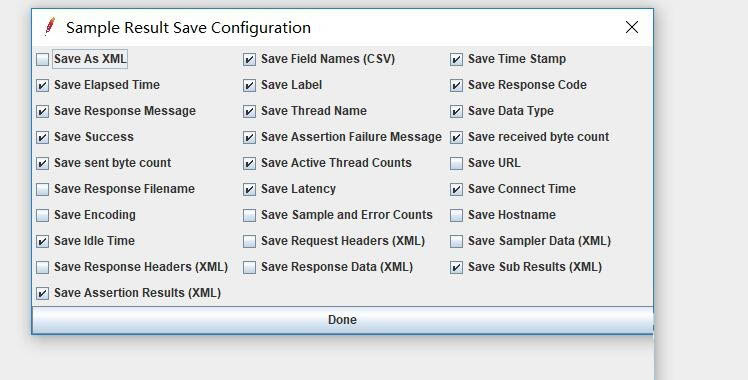Tick Save Response Data (XML)
The width and height of the screenshot is (748, 380).
(249, 267)
